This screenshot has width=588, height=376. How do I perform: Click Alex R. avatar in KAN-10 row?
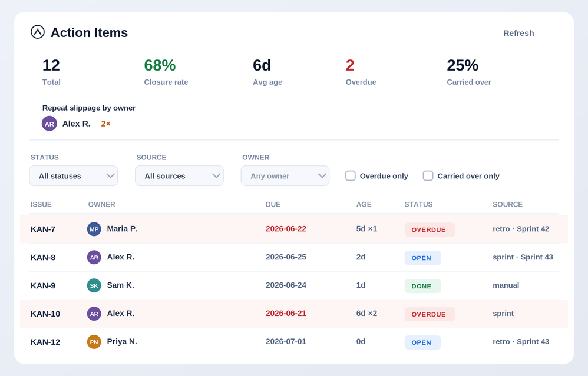(x=94, y=314)
